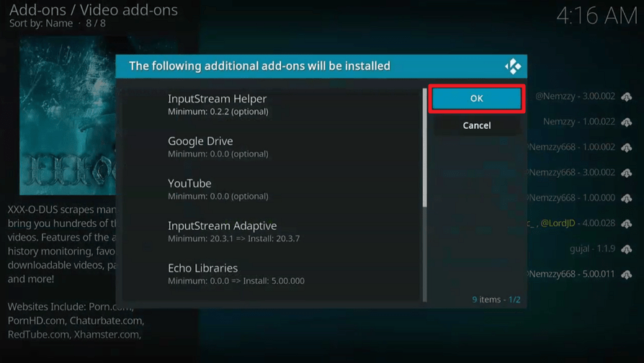Click the 'Minimum: 0.2.2 (optional)' text

coord(218,112)
